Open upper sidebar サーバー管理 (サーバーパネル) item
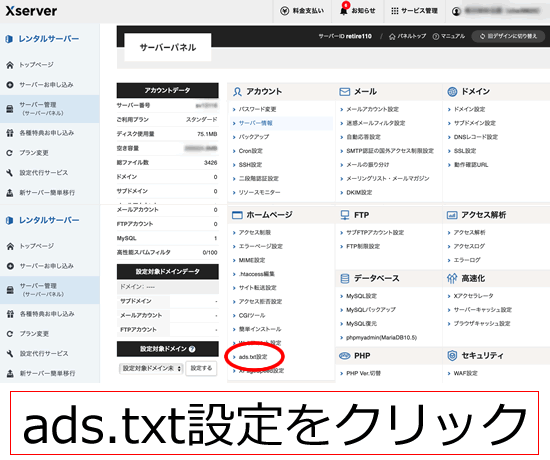 [x=49, y=109]
